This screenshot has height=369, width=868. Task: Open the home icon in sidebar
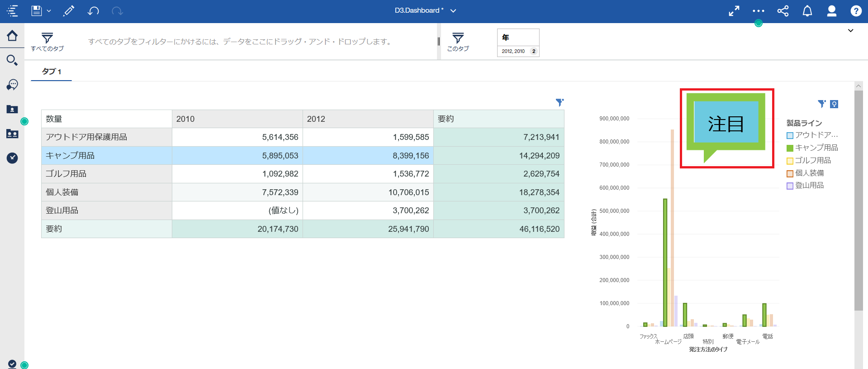(12, 36)
